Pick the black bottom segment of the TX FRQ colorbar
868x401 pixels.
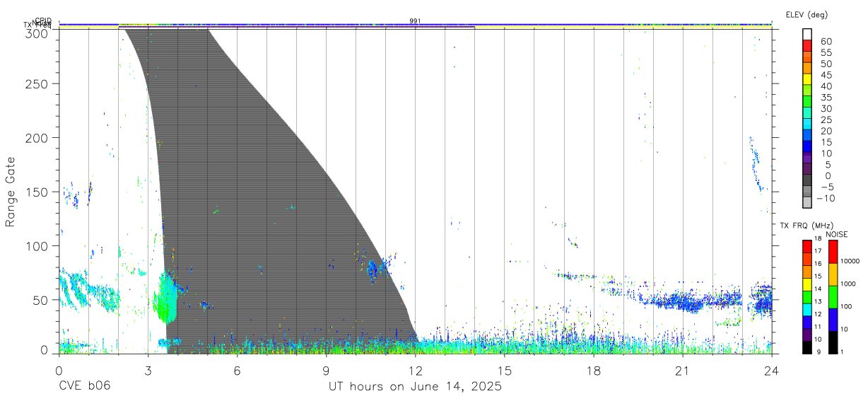807,347
